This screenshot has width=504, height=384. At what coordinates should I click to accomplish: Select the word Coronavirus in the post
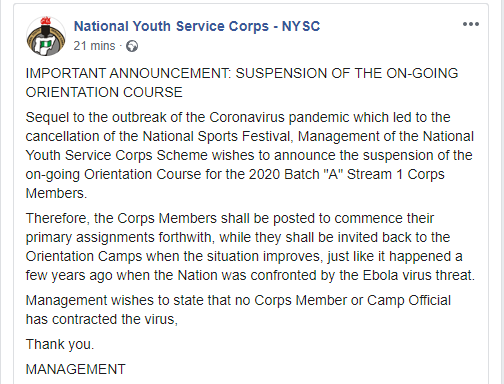247,117
